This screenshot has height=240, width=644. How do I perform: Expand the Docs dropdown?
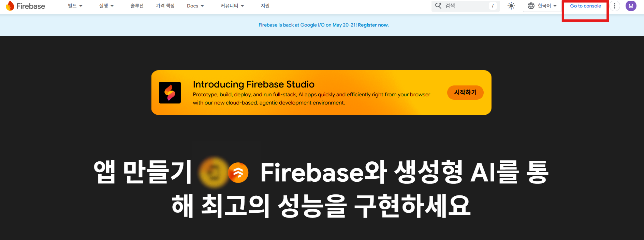(x=195, y=6)
